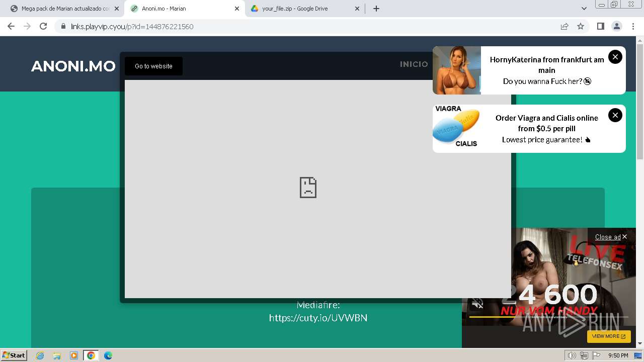Image resolution: width=644 pixels, height=362 pixels.
Task: Open Chrome three-dot menu
Action: point(633,26)
